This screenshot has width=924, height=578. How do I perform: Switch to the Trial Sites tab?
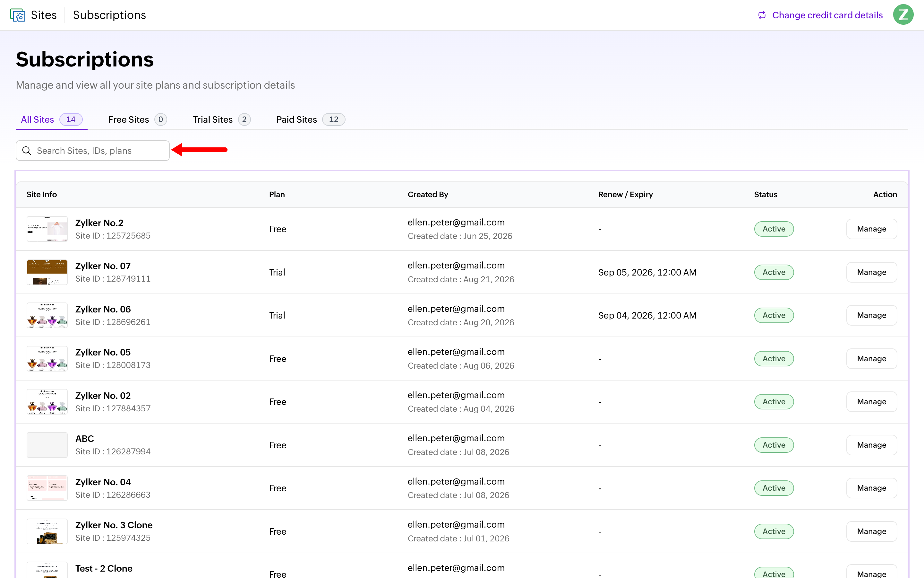221,120
